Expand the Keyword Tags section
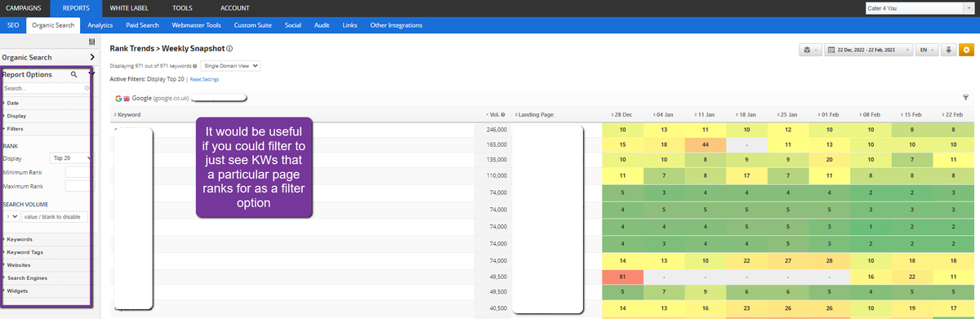The width and height of the screenshot is (980, 319). tap(25, 252)
